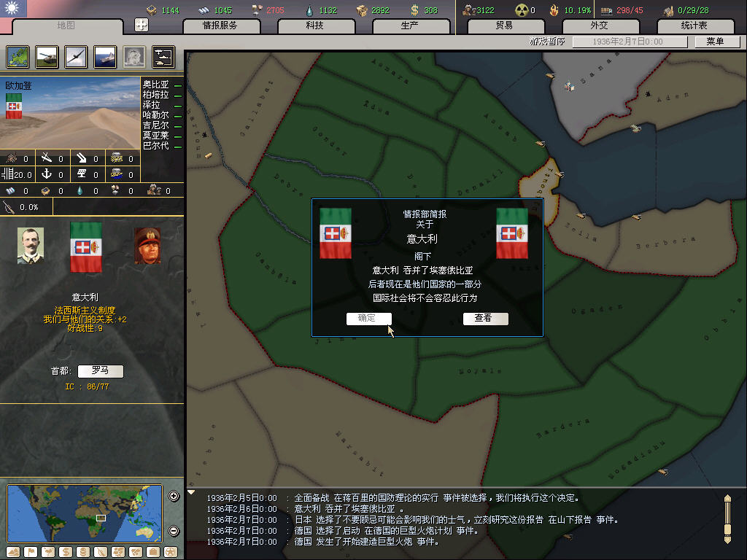Select the region map mode icon

click(118, 552)
